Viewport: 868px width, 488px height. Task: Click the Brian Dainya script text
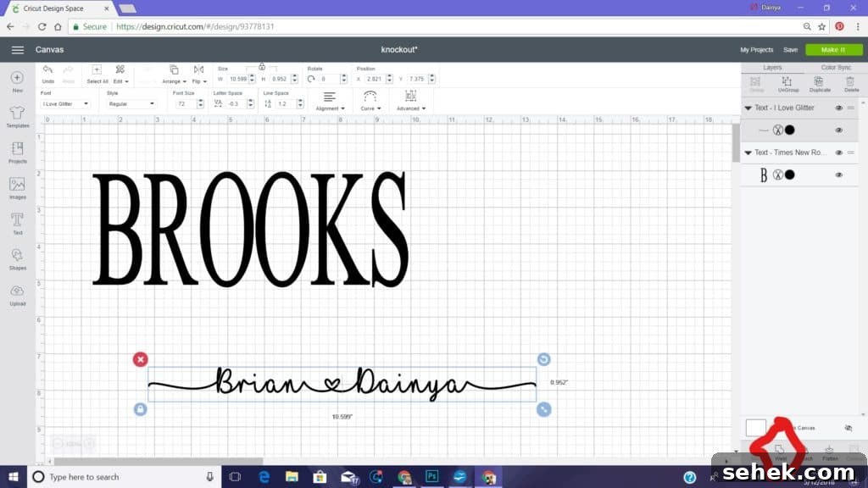342,384
